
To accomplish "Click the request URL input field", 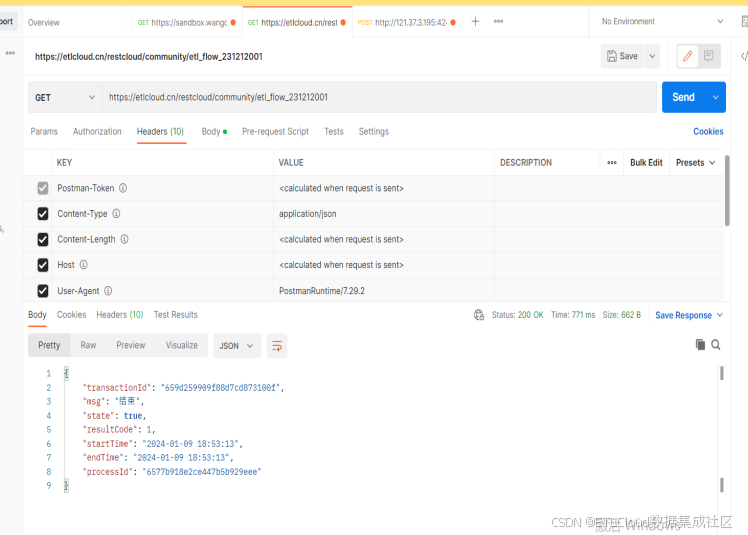I will 379,97.
